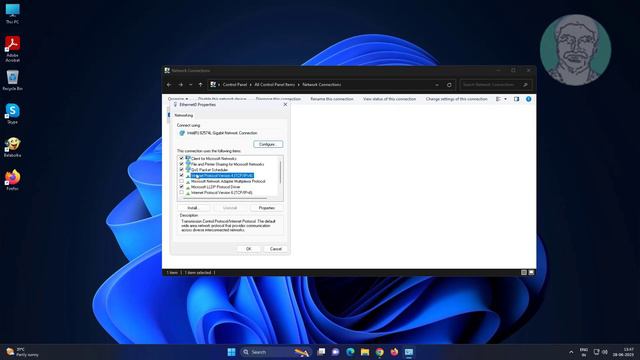The height and width of the screenshot is (360, 640).
Task: Uncheck File and Printer Sharing checkbox
Action: coord(181,164)
